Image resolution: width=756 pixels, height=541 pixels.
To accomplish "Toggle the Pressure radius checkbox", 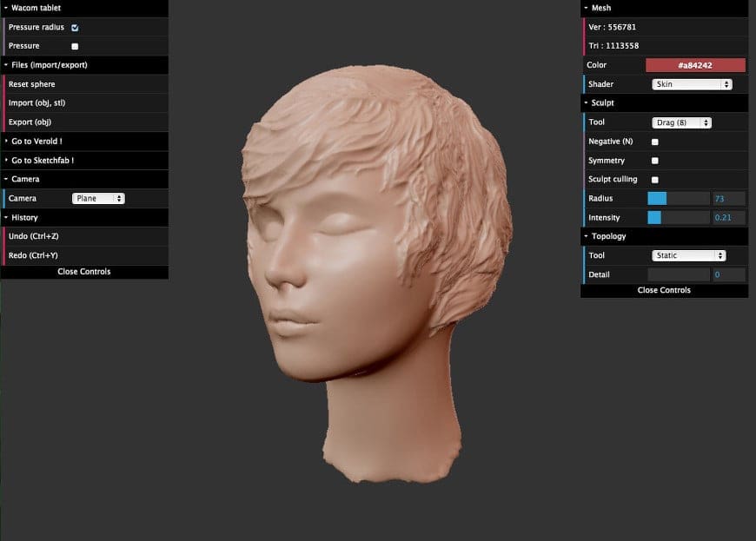I will click(x=75, y=28).
